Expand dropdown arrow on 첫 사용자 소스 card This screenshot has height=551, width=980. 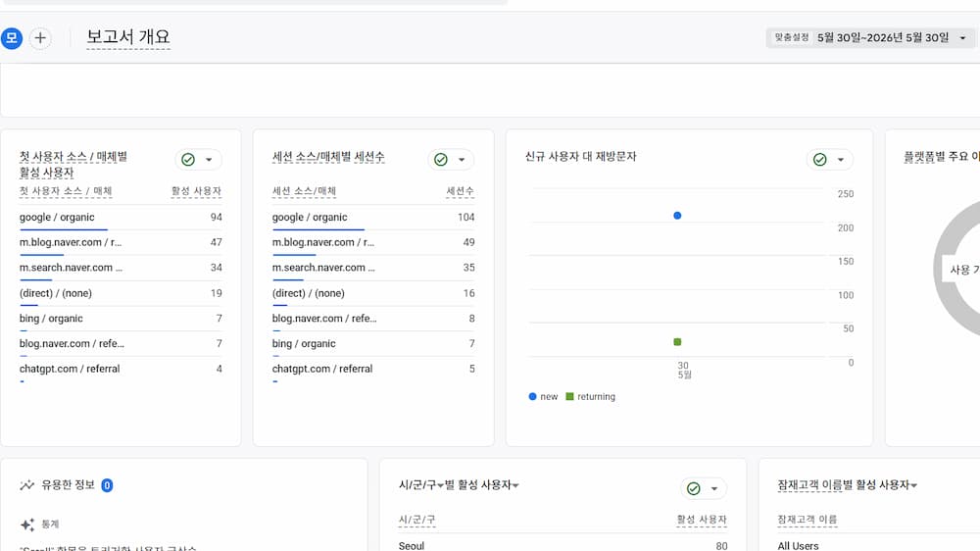click(209, 160)
